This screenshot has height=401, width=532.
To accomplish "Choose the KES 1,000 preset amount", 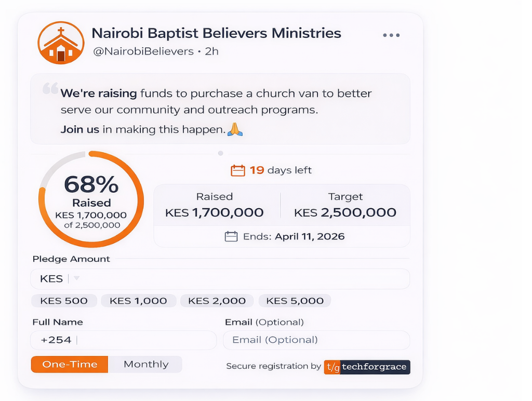I will point(138,301).
